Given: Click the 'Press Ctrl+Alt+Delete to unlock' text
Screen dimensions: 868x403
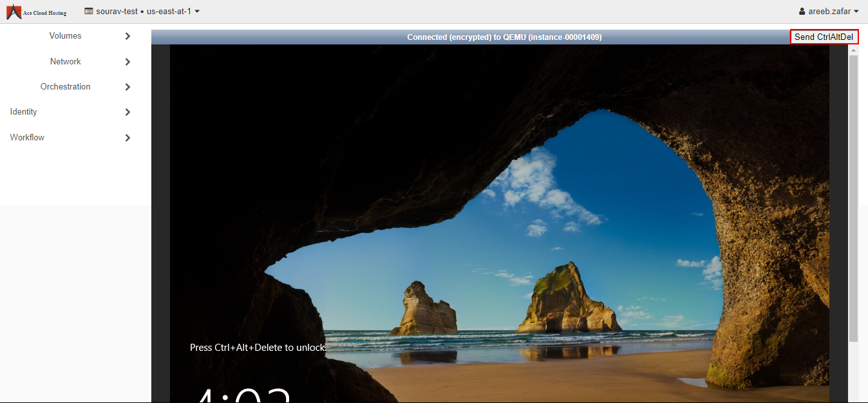Looking at the screenshot, I should [x=258, y=348].
